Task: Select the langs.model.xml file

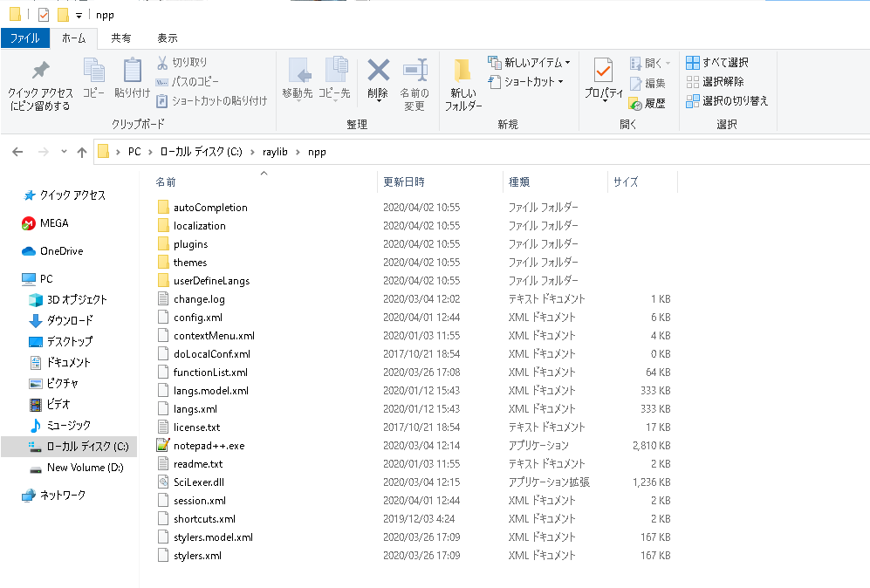Action: [x=203, y=391]
